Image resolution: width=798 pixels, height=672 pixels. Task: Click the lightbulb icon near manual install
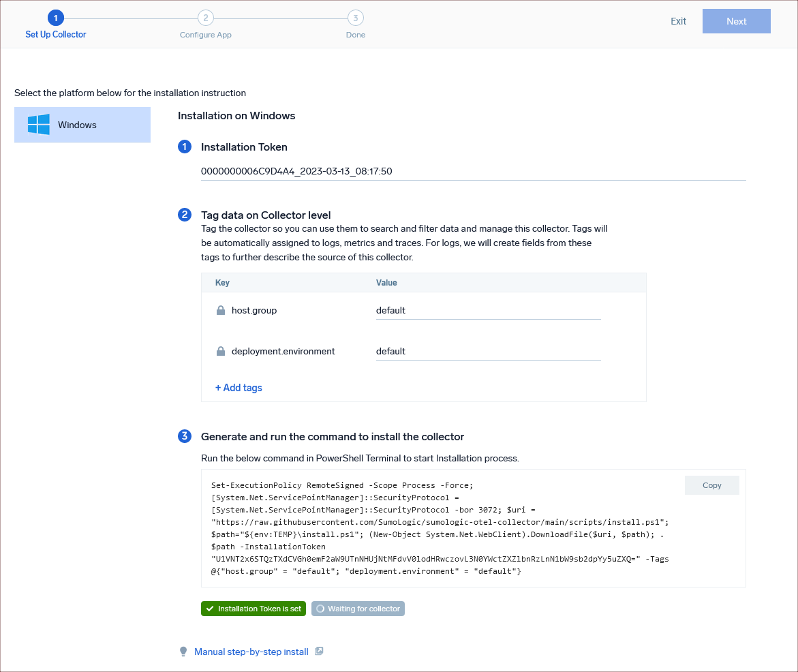pyautogui.click(x=183, y=652)
